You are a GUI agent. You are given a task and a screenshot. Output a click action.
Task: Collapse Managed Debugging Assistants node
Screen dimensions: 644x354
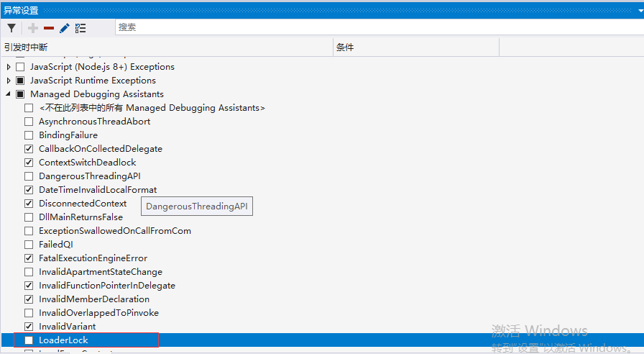click(9, 94)
